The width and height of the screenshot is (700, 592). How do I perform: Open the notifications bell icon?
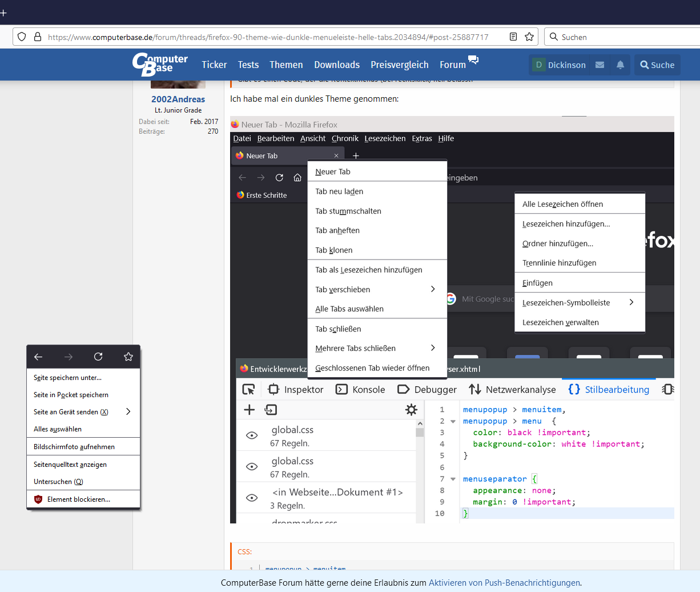620,65
